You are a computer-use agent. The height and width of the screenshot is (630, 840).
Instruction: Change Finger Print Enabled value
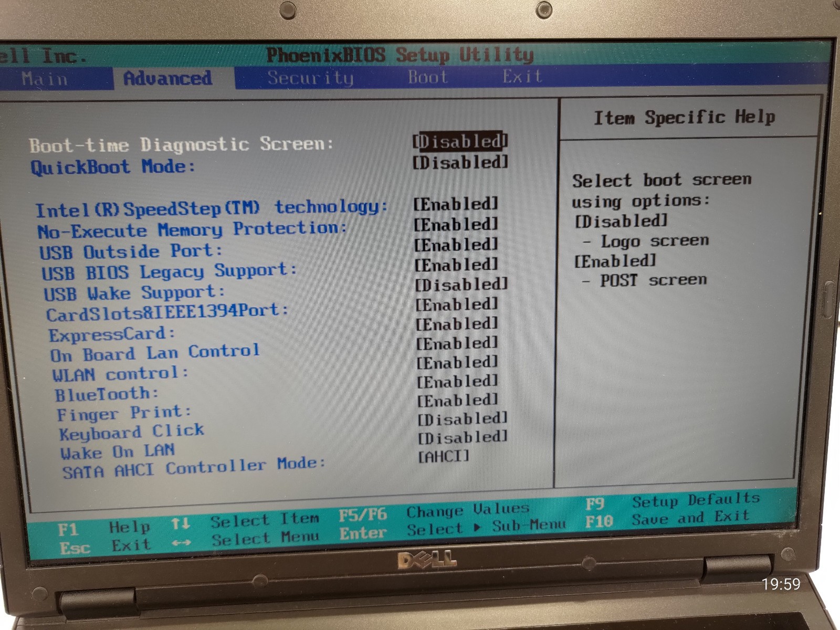coord(457,400)
